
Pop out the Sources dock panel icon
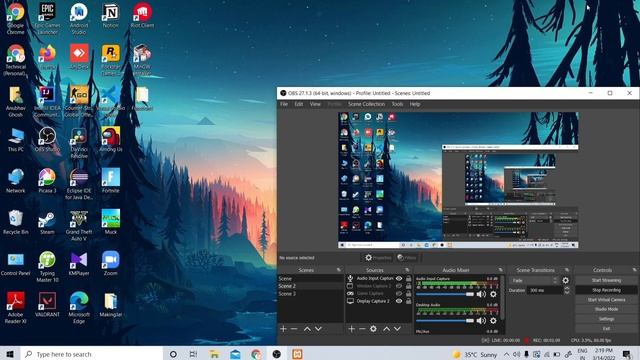coord(407,270)
